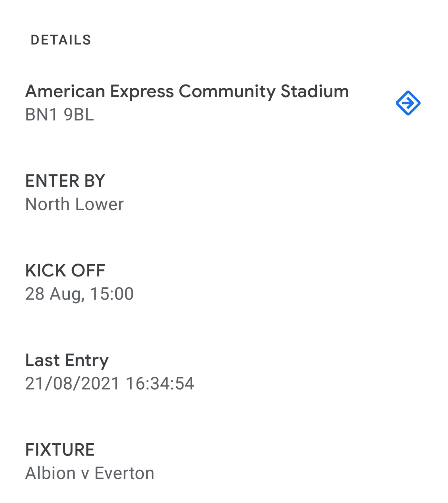Tap the Albion v Everton fixture text
Viewport: 448px width, 503px height.
pos(90,473)
